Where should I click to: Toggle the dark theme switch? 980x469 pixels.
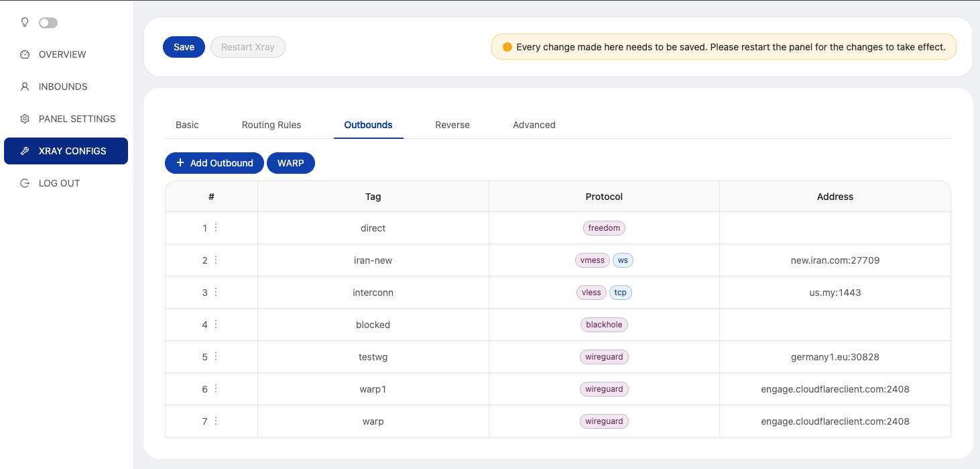click(48, 23)
